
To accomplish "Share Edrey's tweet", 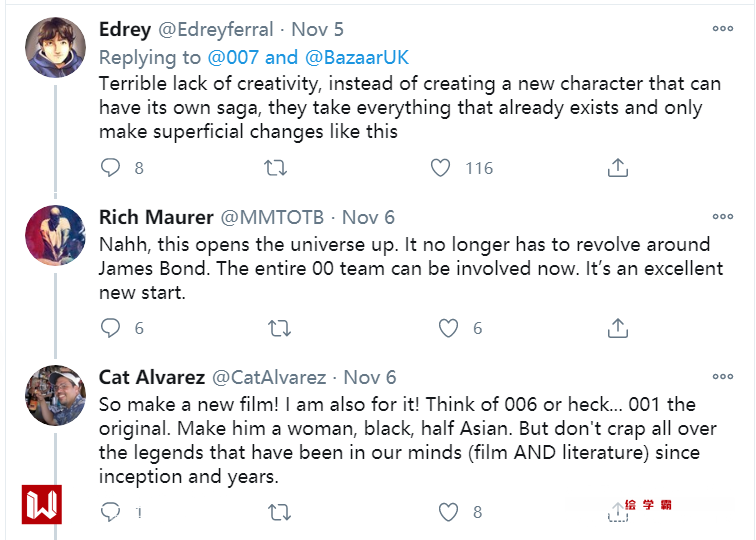I will coord(618,168).
